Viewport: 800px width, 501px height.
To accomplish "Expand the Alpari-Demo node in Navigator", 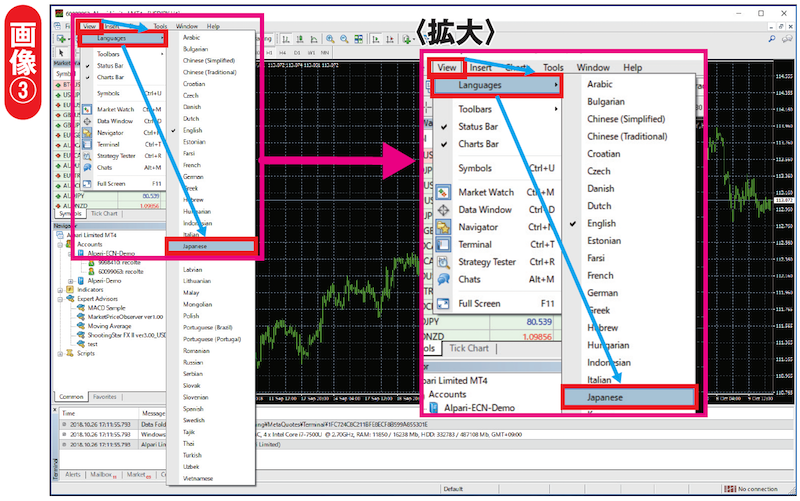I will point(70,281).
